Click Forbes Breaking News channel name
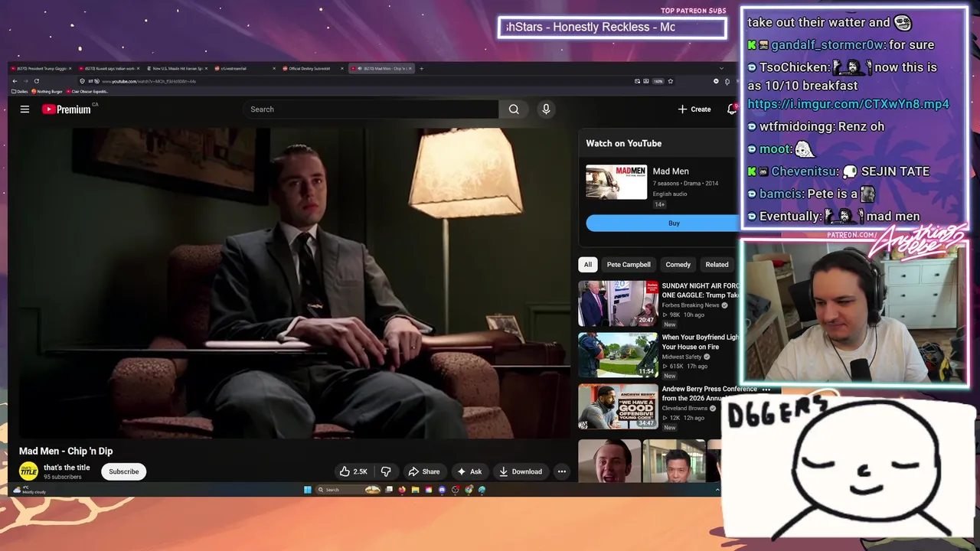The height and width of the screenshot is (551, 980). tap(690, 305)
